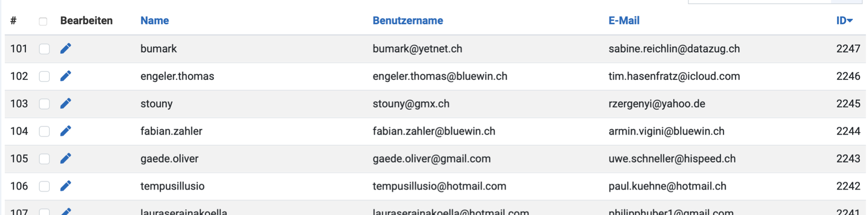Edit gaede.oliver using the pencil icon

66,159
